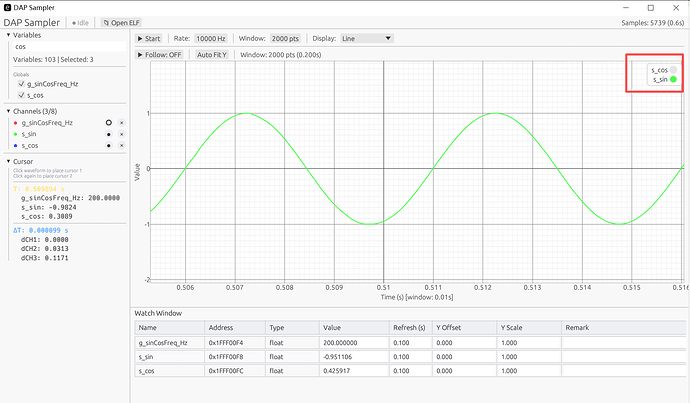Uncheck the g_sinCosFreq_Hz variable checkbox
This screenshot has width=690, height=403.
(x=21, y=84)
